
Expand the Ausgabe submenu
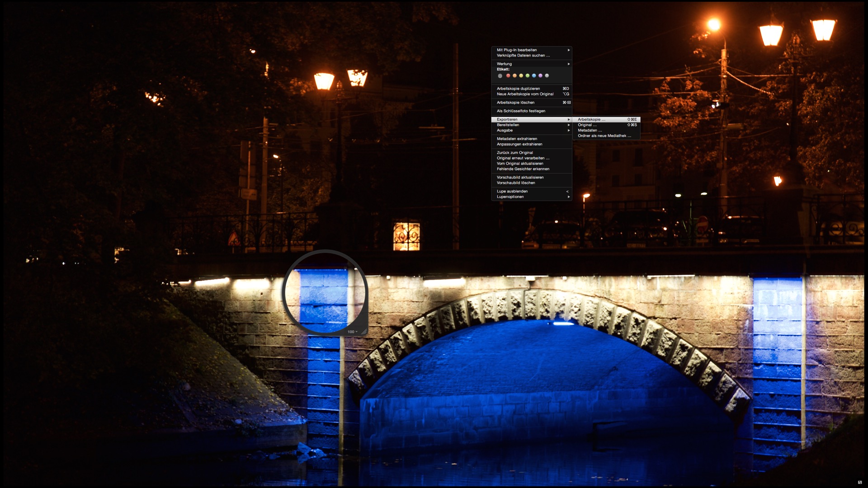[532, 131]
